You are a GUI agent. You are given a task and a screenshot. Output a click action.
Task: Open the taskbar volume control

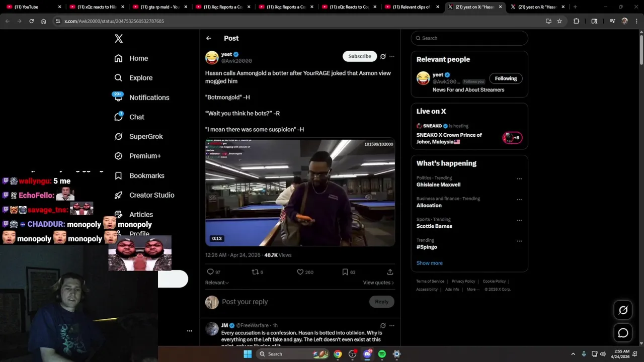[x=603, y=354]
